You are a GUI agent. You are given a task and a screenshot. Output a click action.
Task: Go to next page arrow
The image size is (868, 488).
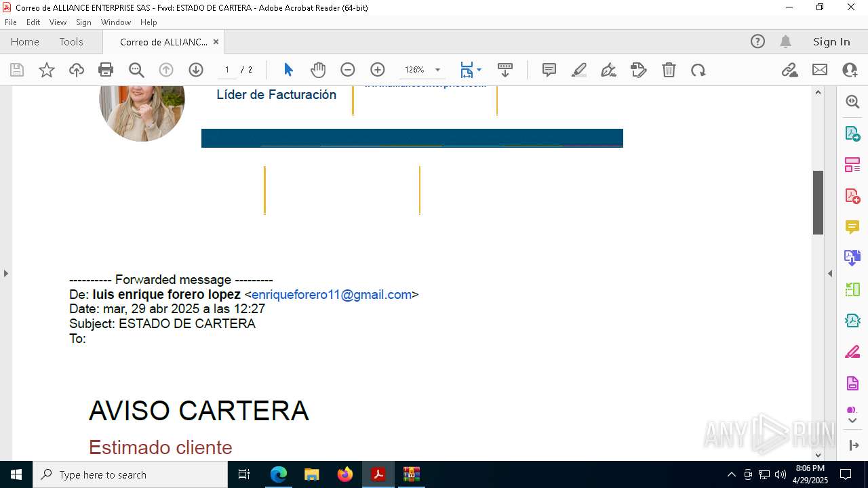[196, 70]
